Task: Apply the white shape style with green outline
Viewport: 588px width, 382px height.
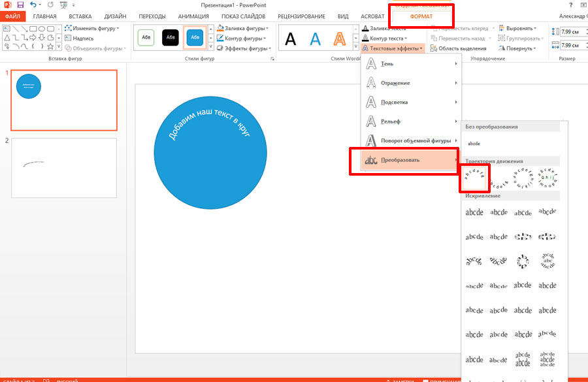Action: (146, 37)
